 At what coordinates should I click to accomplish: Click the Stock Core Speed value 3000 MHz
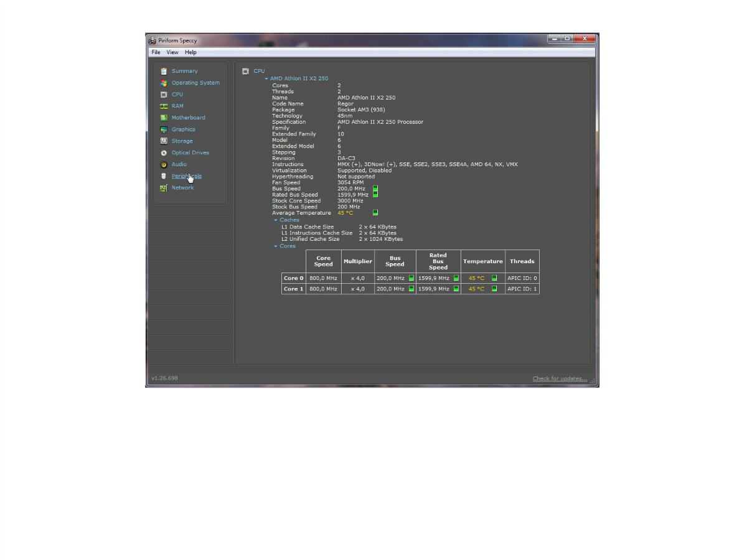tap(350, 201)
